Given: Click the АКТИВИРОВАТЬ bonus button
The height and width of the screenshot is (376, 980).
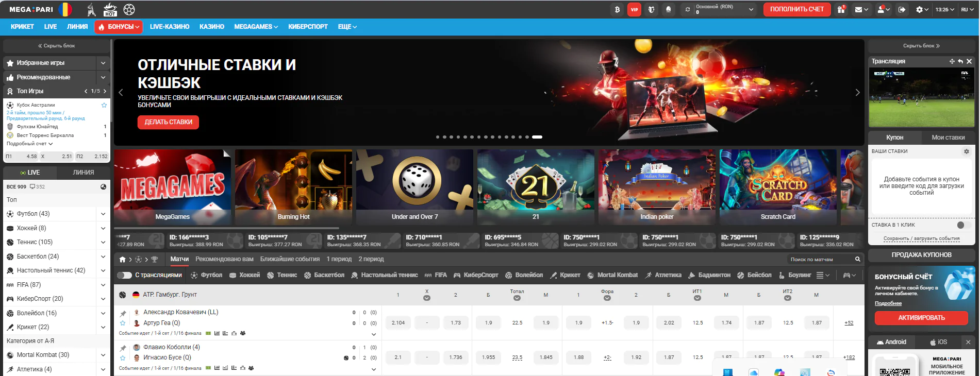Looking at the screenshot, I should [921, 318].
